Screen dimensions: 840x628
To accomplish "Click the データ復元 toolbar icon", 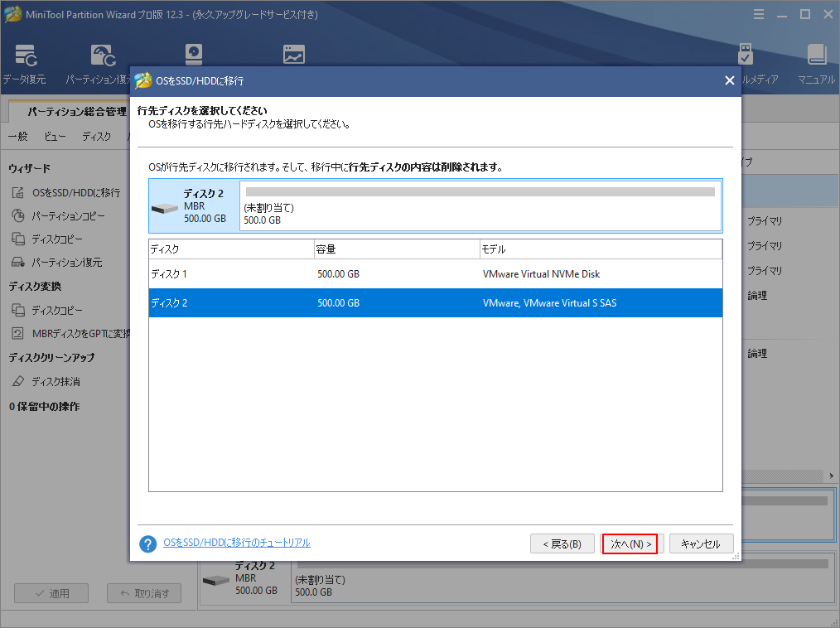I will pyautogui.click(x=25, y=56).
